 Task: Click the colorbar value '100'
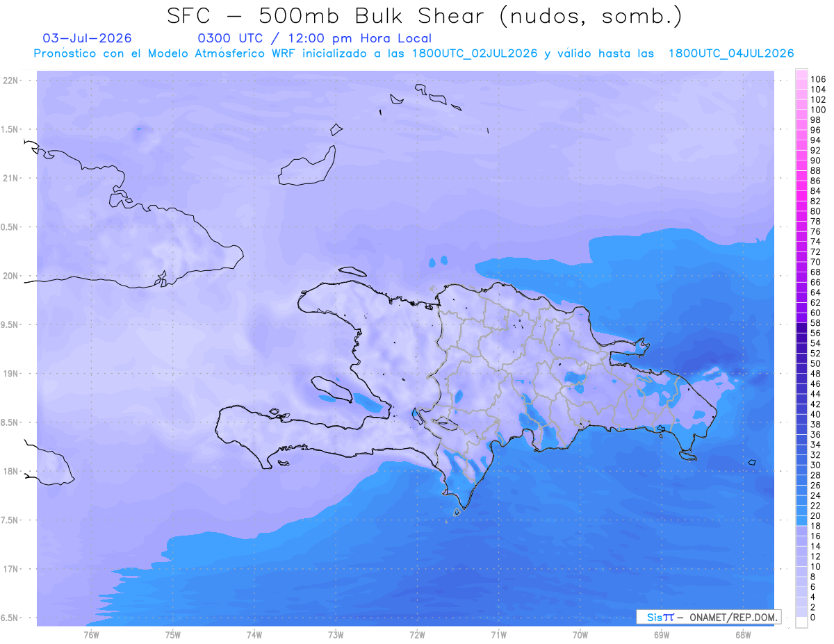(x=818, y=110)
